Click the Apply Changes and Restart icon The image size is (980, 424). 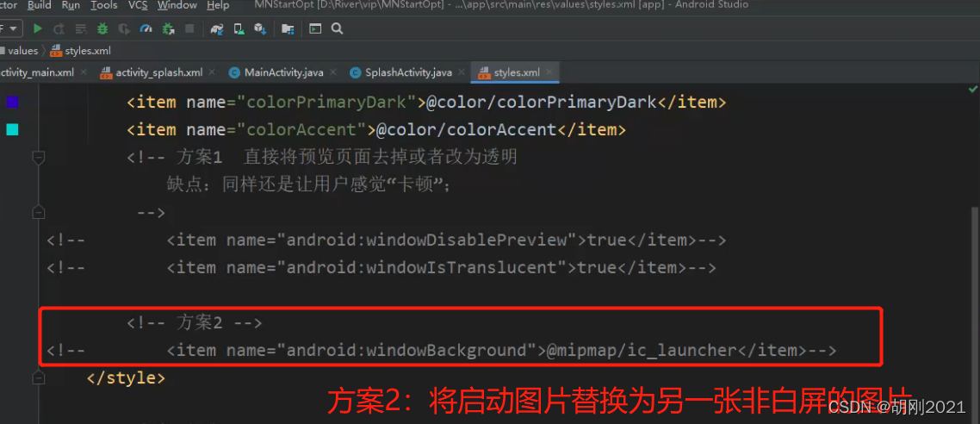click(59, 28)
